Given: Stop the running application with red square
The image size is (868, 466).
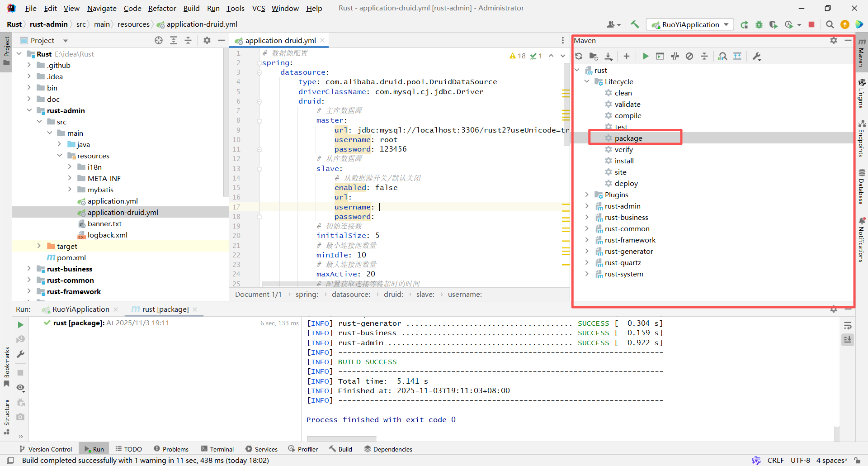Looking at the screenshot, I should tap(811, 24).
